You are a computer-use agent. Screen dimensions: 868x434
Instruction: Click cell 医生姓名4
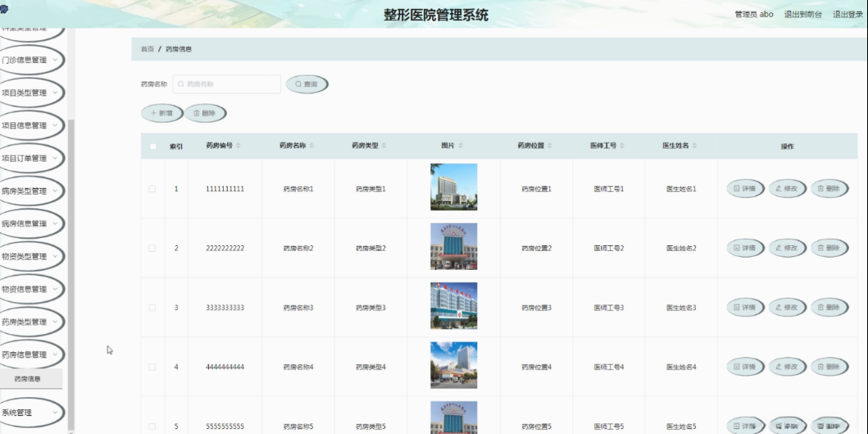pyautogui.click(x=681, y=367)
